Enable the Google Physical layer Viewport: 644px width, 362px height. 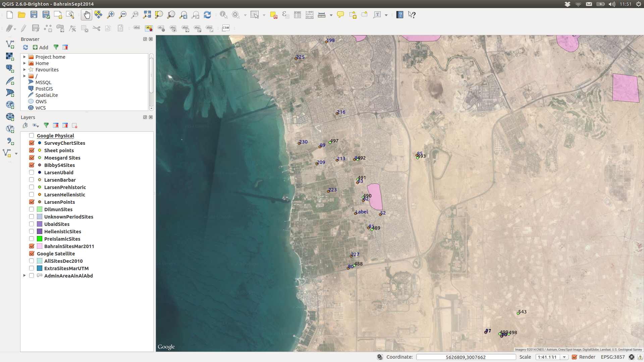pyautogui.click(x=32, y=135)
